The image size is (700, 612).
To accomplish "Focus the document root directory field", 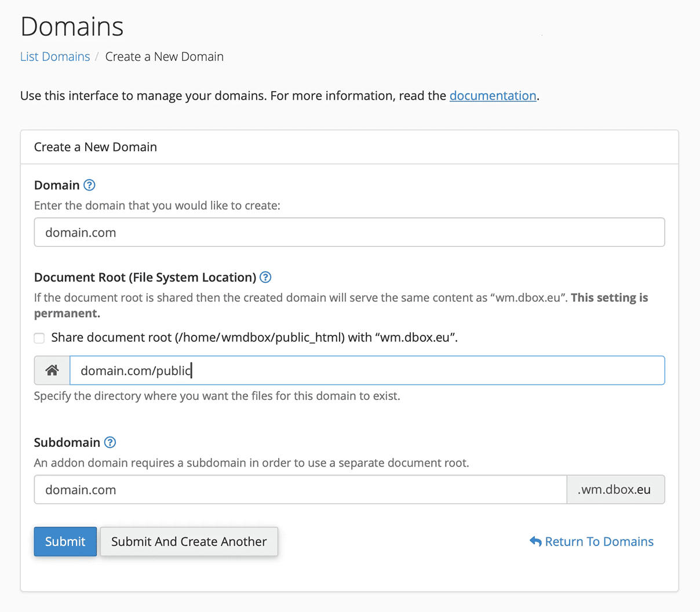I will coord(367,370).
